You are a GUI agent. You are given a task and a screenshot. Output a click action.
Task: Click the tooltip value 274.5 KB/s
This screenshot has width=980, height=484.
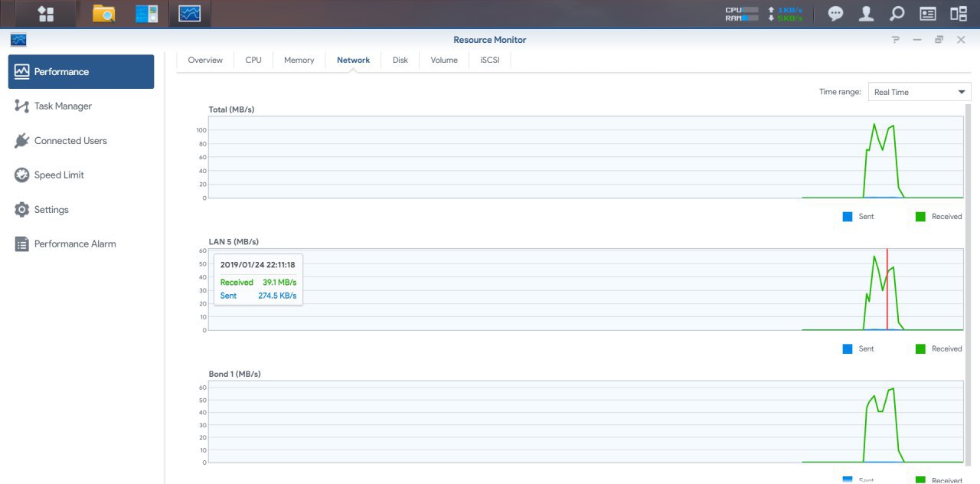click(277, 296)
